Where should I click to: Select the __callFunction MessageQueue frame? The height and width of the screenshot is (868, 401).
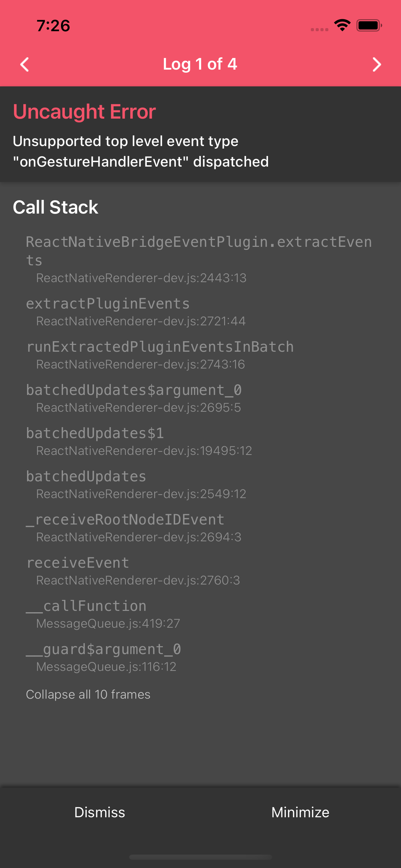coord(86,606)
